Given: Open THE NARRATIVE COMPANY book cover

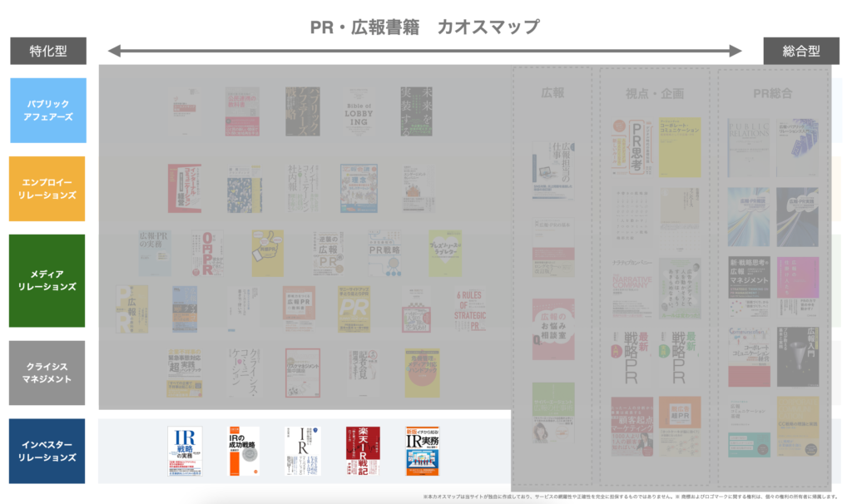Looking at the screenshot, I should (x=632, y=287).
